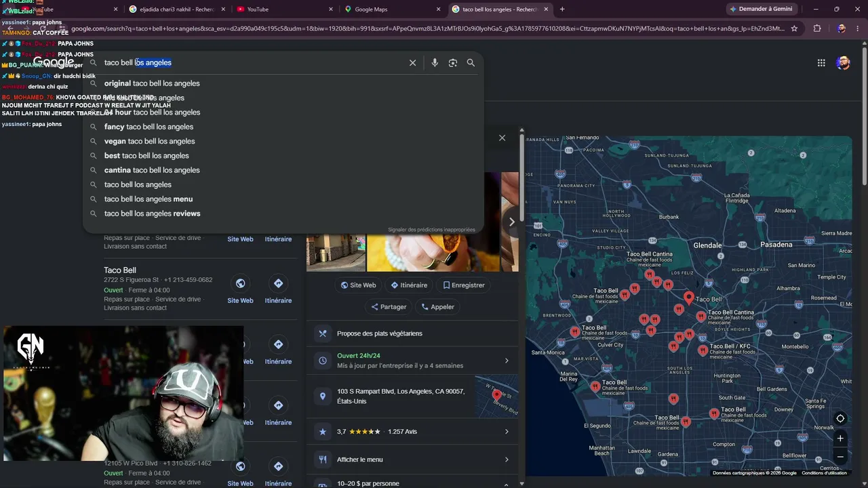Click the clock icon beside Ouvert 24h/24
The image size is (868, 488).
[x=323, y=361]
